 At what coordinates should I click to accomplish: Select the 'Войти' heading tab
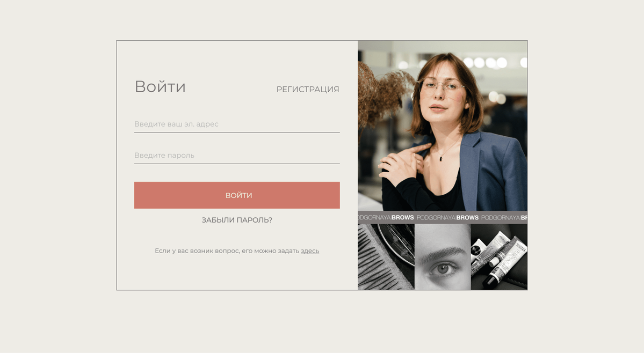[x=160, y=87]
